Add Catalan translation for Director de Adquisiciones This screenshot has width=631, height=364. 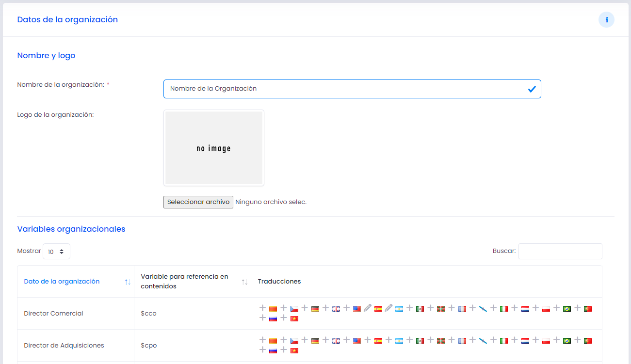point(262,340)
